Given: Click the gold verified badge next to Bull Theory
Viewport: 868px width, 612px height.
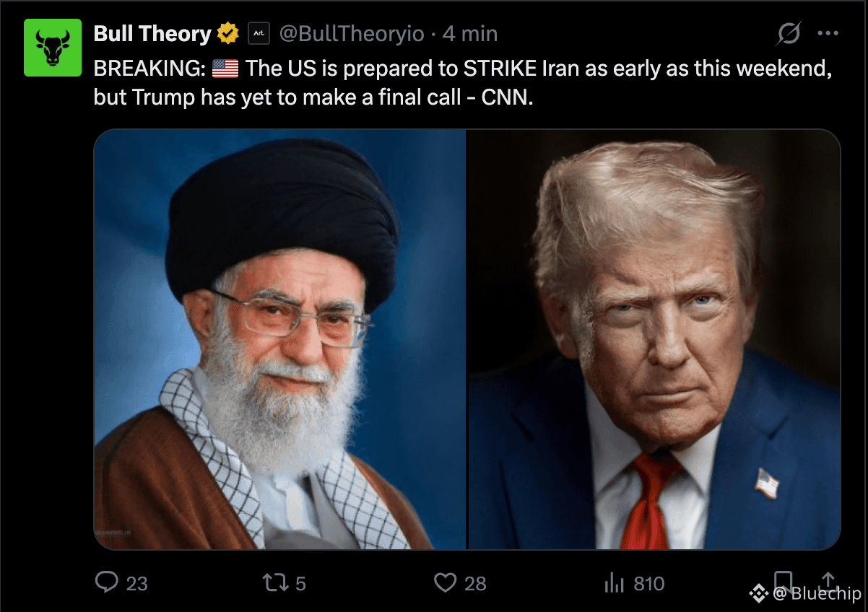Looking at the screenshot, I should 229,33.
